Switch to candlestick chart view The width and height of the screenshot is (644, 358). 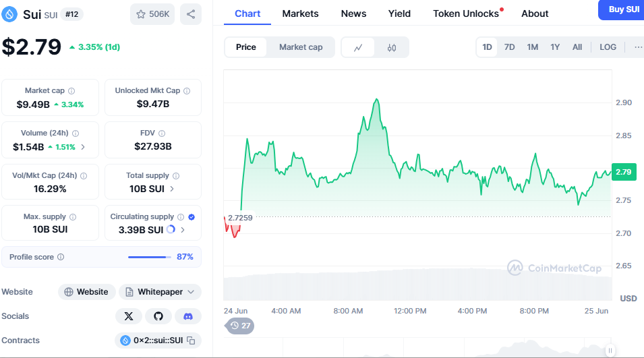391,48
